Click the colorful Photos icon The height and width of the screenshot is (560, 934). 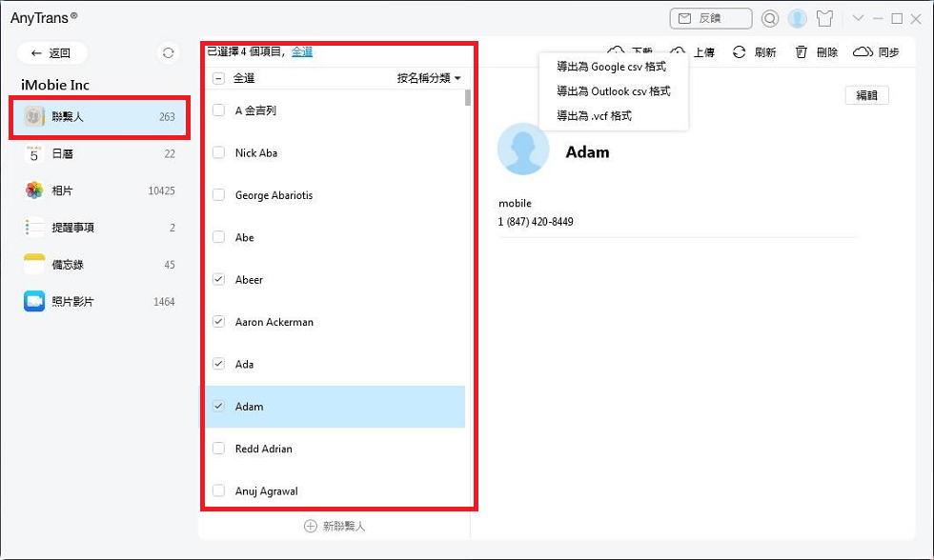coord(34,190)
